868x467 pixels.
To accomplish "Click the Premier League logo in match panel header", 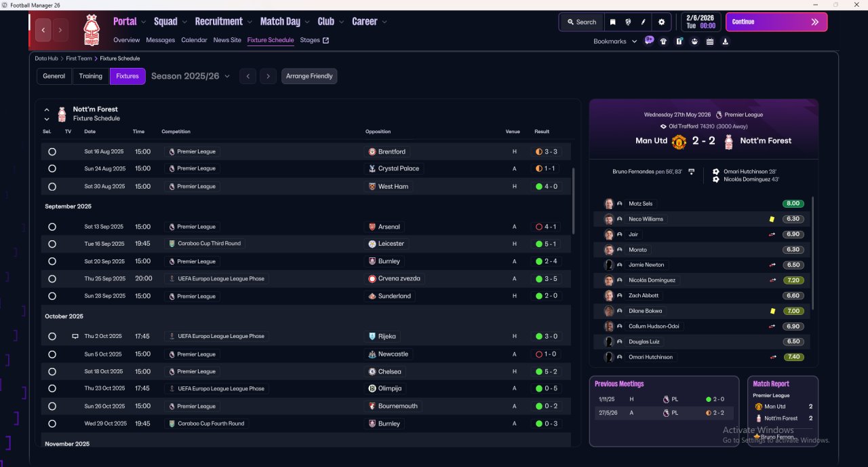I will point(719,115).
